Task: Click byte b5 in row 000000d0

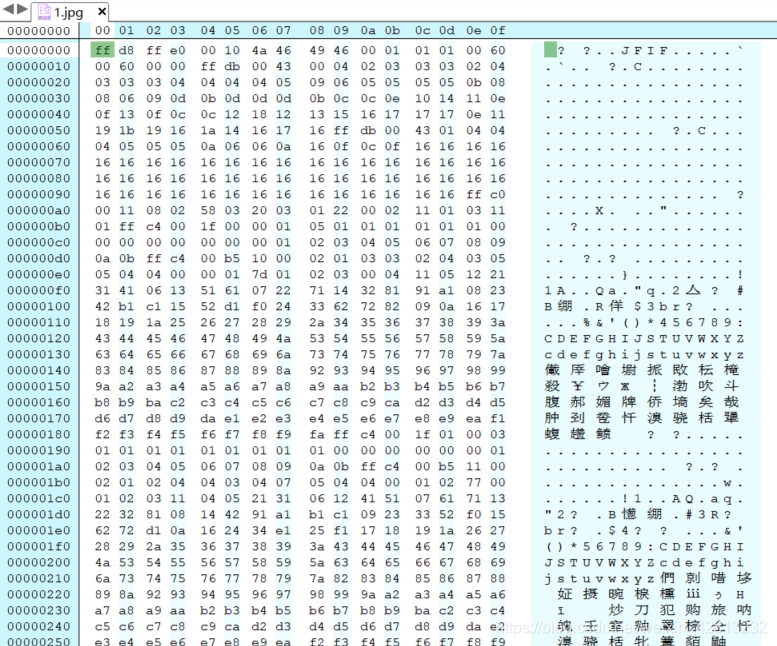Action: 232,258
